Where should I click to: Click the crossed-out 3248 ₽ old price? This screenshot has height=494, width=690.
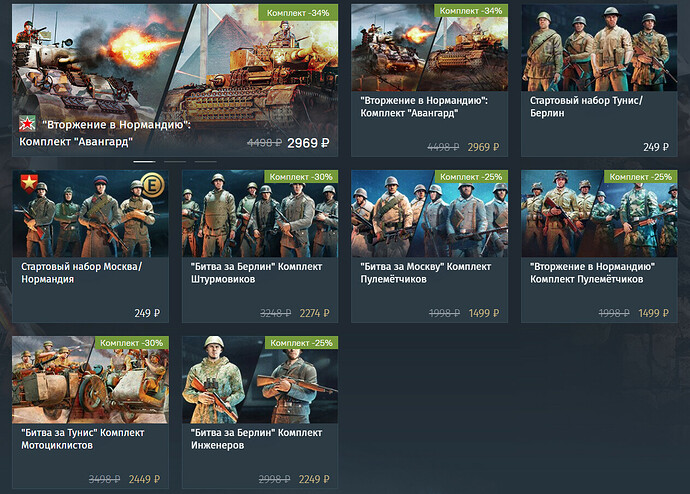coord(275,313)
